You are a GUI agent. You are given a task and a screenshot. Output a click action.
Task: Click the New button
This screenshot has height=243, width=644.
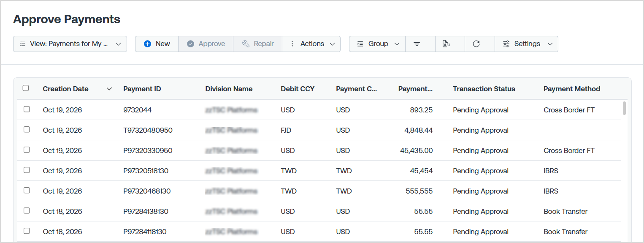point(157,44)
